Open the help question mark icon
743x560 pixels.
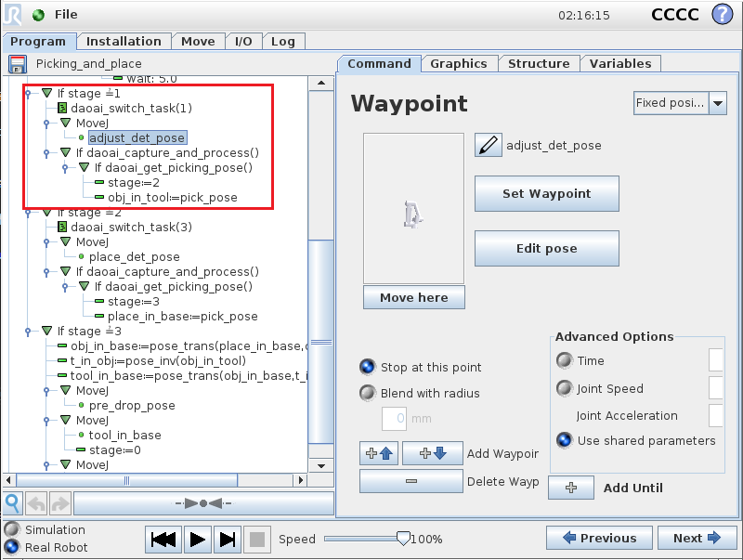(x=723, y=14)
